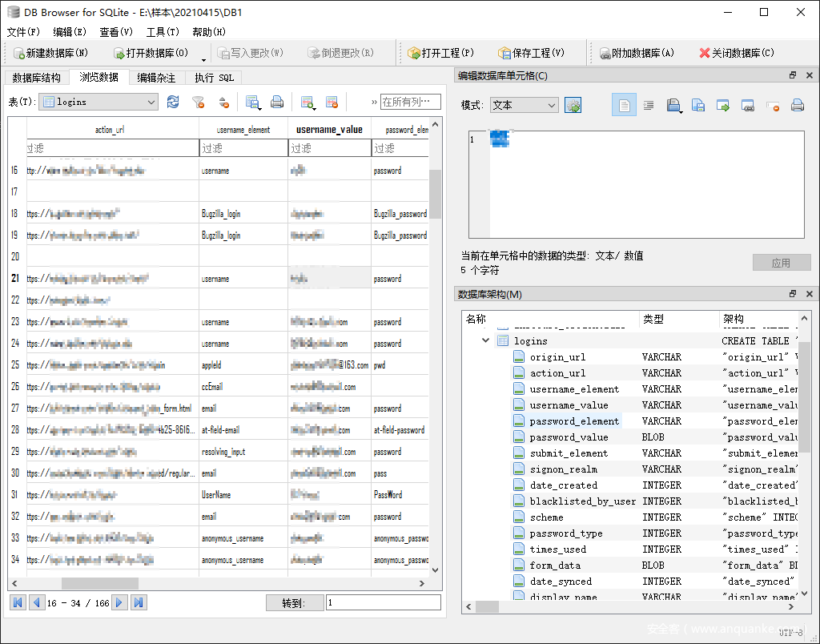The width and height of the screenshot is (820, 644).
Task: Switch to the 编辑杂注 tab
Action: click(156, 78)
